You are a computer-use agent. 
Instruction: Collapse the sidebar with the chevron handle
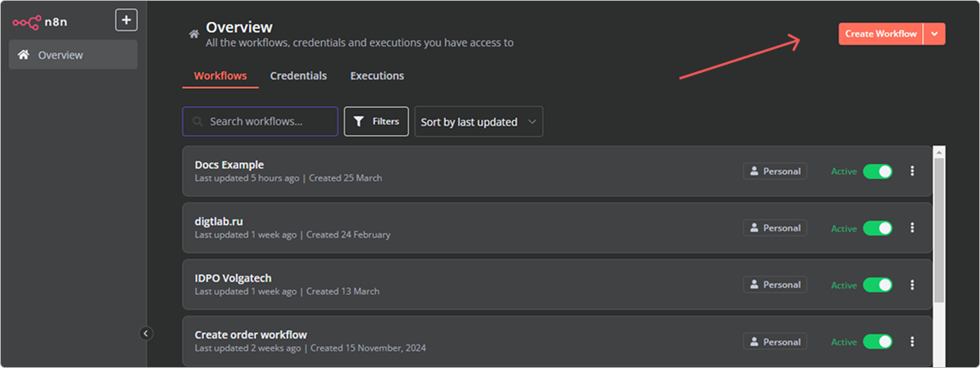(x=146, y=333)
